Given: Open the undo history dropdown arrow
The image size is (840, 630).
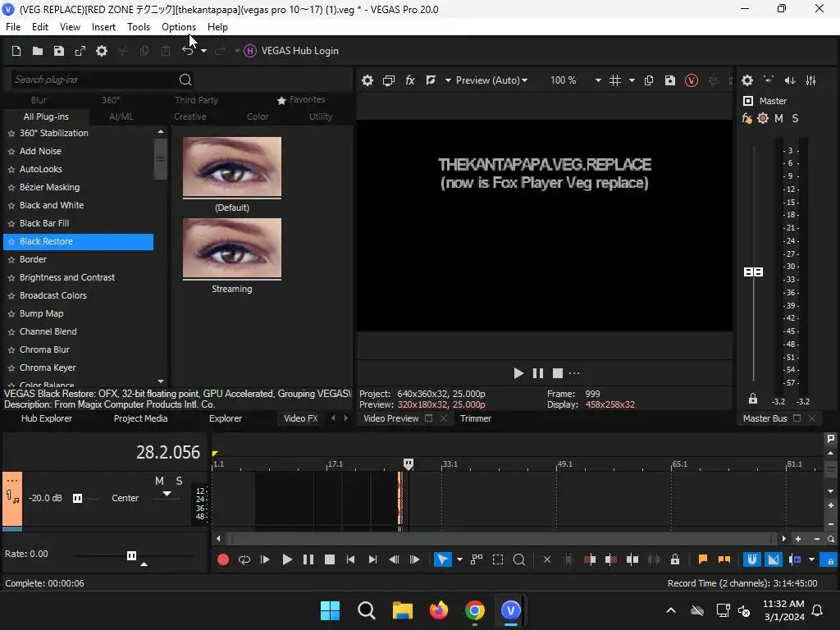Looking at the screenshot, I should pyautogui.click(x=203, y=51).
